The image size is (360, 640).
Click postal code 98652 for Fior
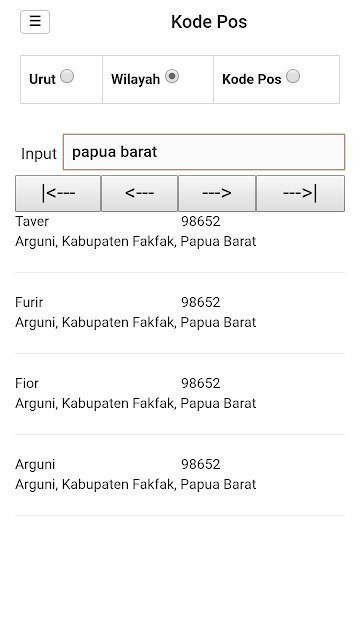200,383
